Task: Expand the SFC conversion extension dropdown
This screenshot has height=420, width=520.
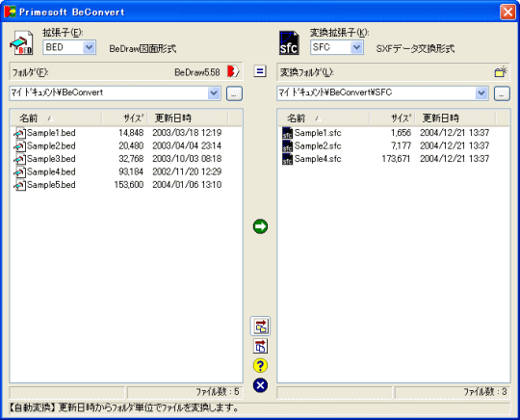Action: pyautogui.click(x=356, y=47)
